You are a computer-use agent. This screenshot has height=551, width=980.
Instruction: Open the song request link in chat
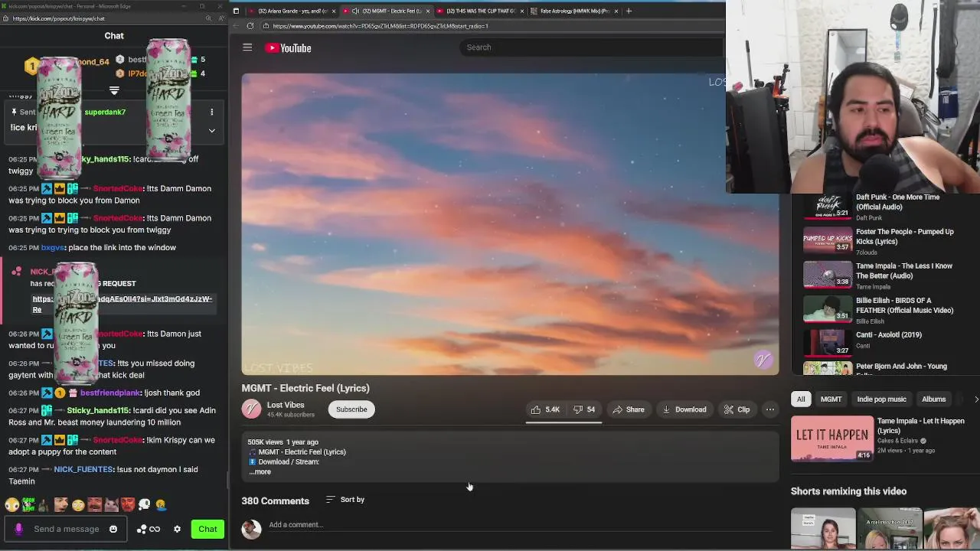[x=122, y=304]
